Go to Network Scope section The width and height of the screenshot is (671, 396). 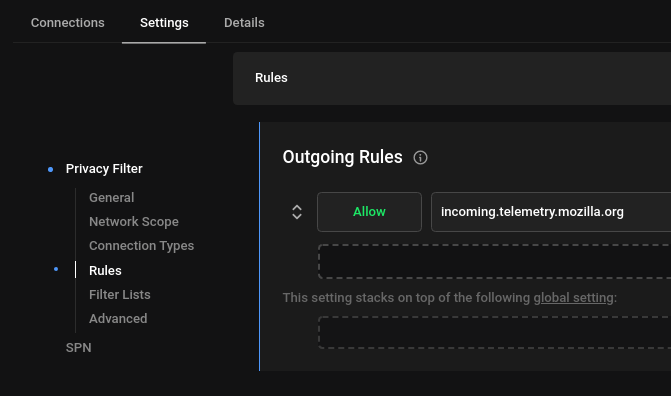click(134, 222)
